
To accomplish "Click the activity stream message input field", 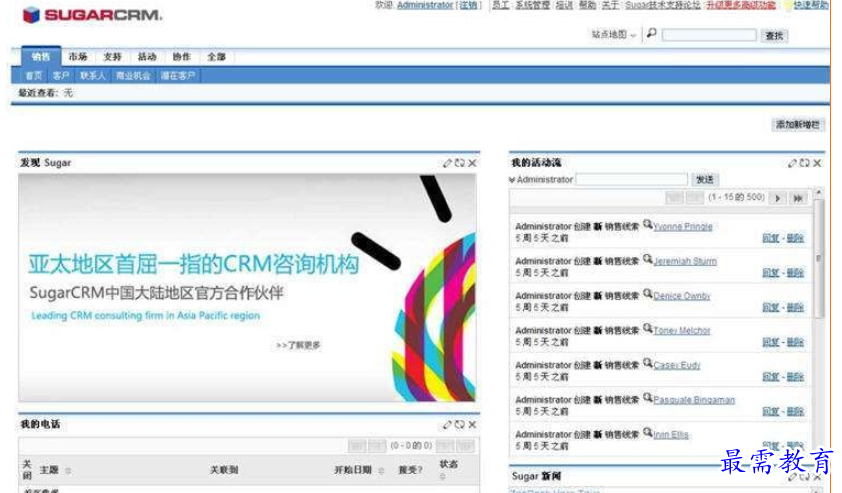I will 632,179.
